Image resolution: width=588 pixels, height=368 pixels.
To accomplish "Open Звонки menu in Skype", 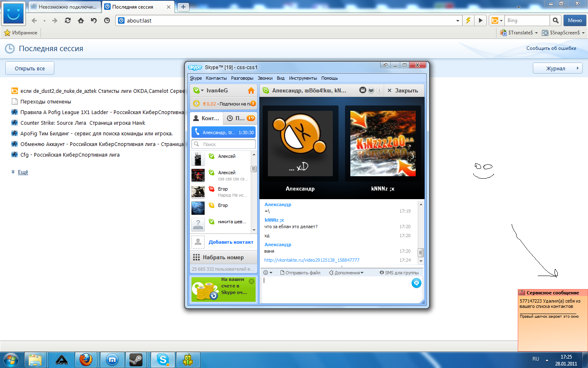I will [265, 78].
